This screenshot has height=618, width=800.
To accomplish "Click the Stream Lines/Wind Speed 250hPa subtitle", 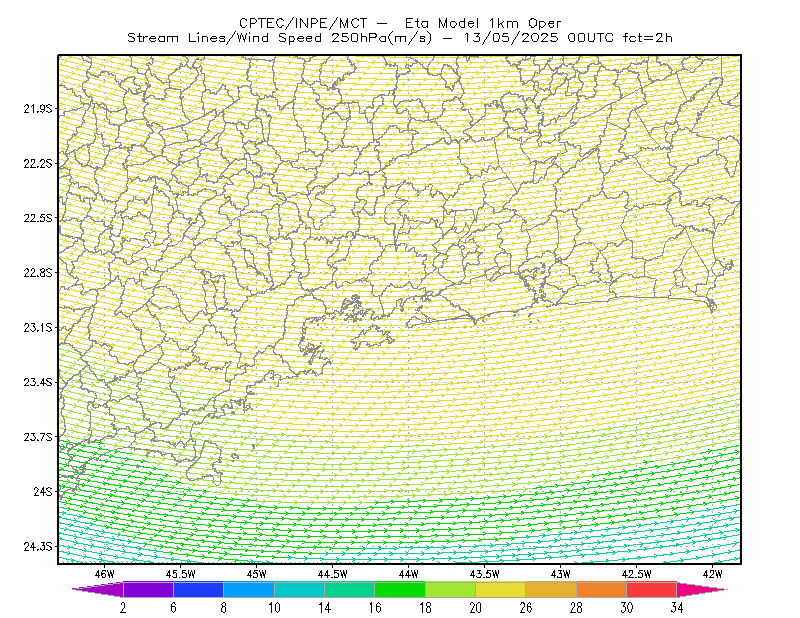I will [x=279, y=38].
